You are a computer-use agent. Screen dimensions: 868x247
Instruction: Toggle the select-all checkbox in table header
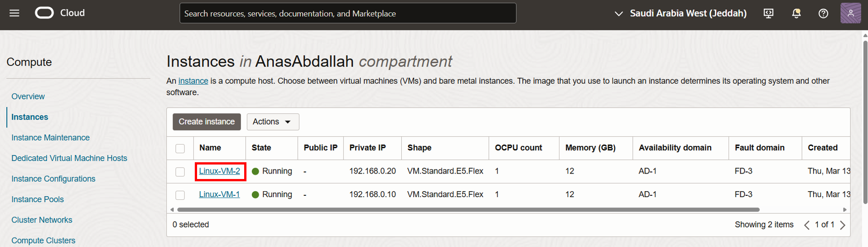pyautogui.click(x=180, y=148)
